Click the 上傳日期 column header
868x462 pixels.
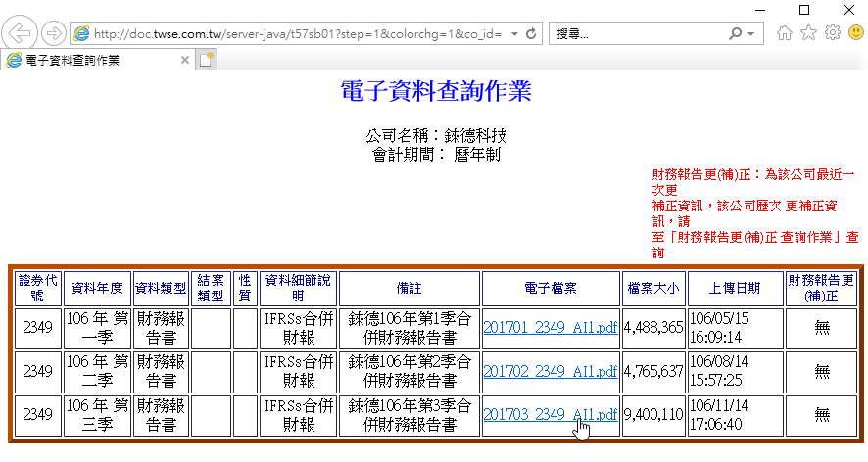click(736, 289)
